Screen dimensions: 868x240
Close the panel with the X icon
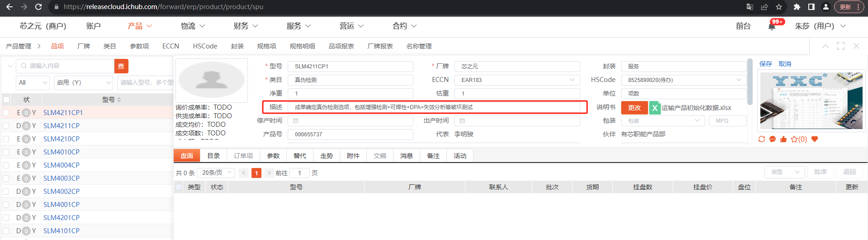(x=856, y=46)
